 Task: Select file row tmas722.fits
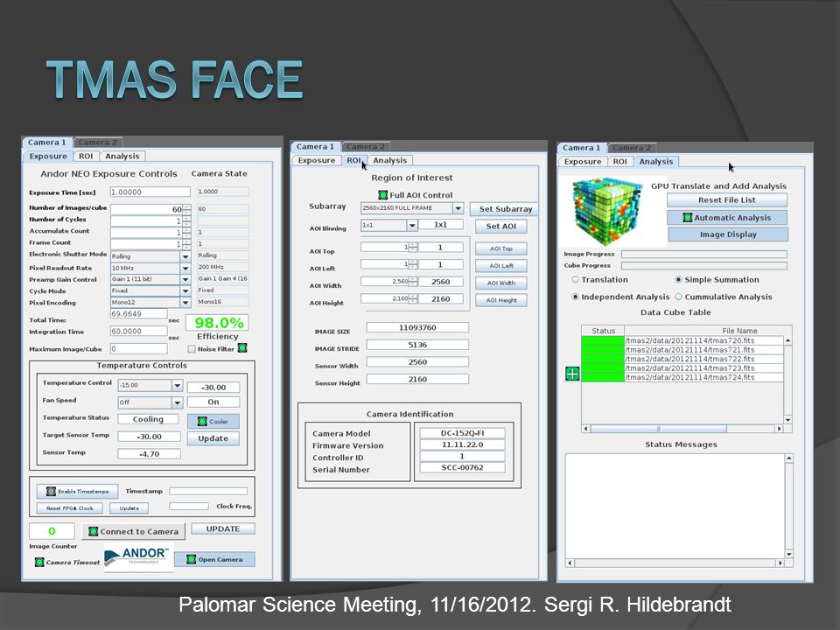point(682,359)
